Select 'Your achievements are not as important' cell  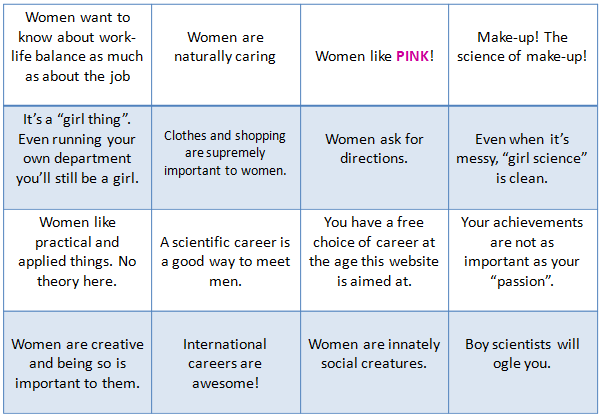coord(523,260)
